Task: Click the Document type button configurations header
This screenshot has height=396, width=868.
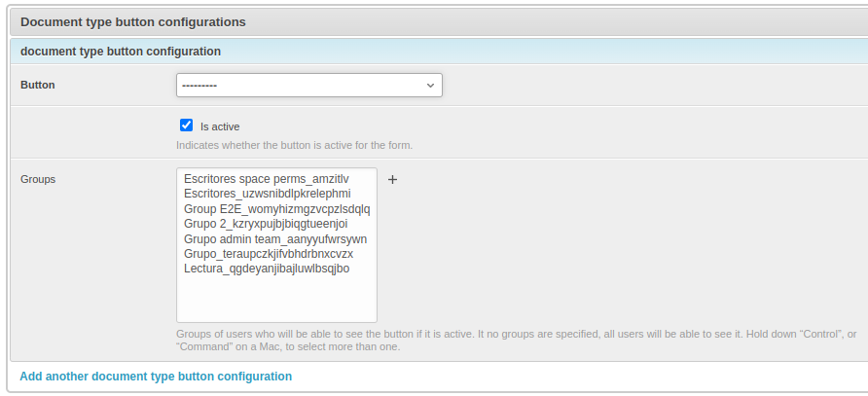Action: [133, 21]
